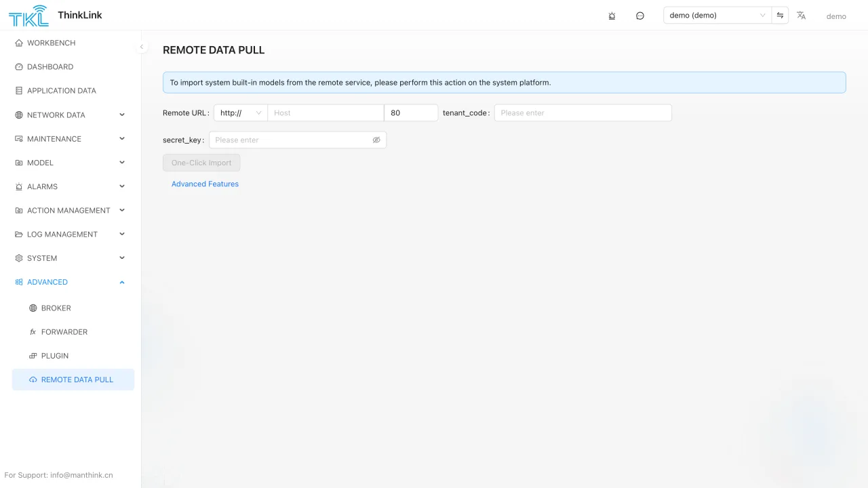Select the Plugin submenu item
Viewport: 868px width, 488px height.
[x=73, y=356]
